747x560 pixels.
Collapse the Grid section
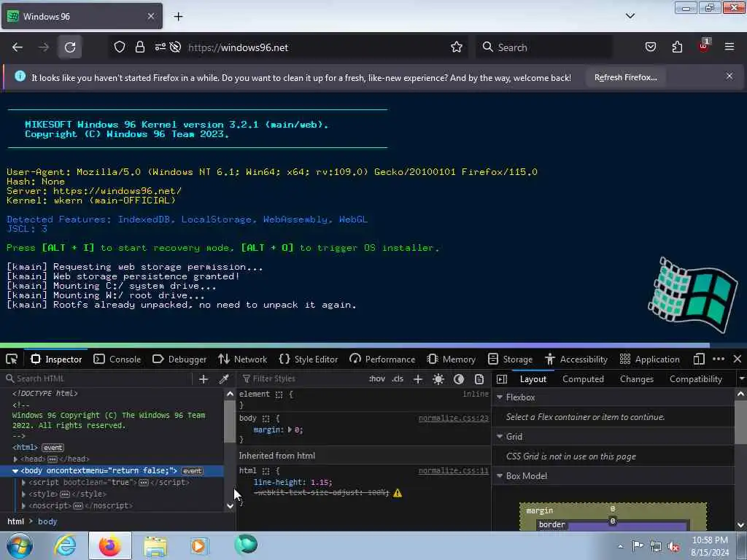pos(500,437)
